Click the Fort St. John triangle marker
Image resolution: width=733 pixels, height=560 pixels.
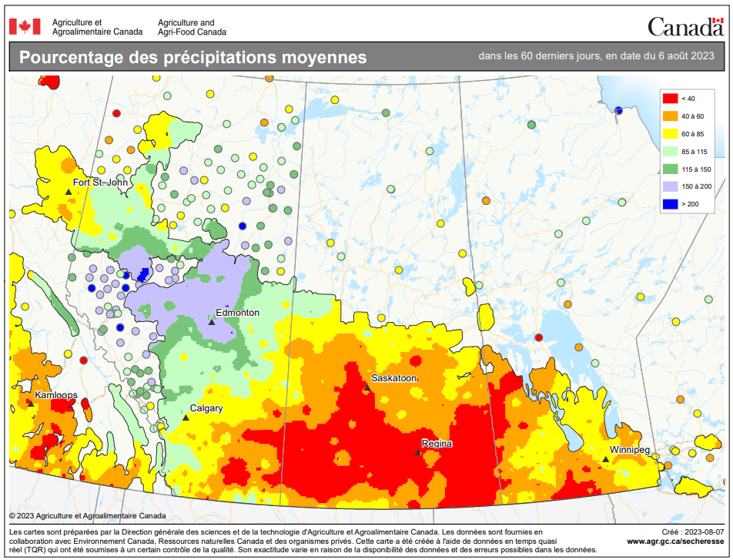(68, 192)
